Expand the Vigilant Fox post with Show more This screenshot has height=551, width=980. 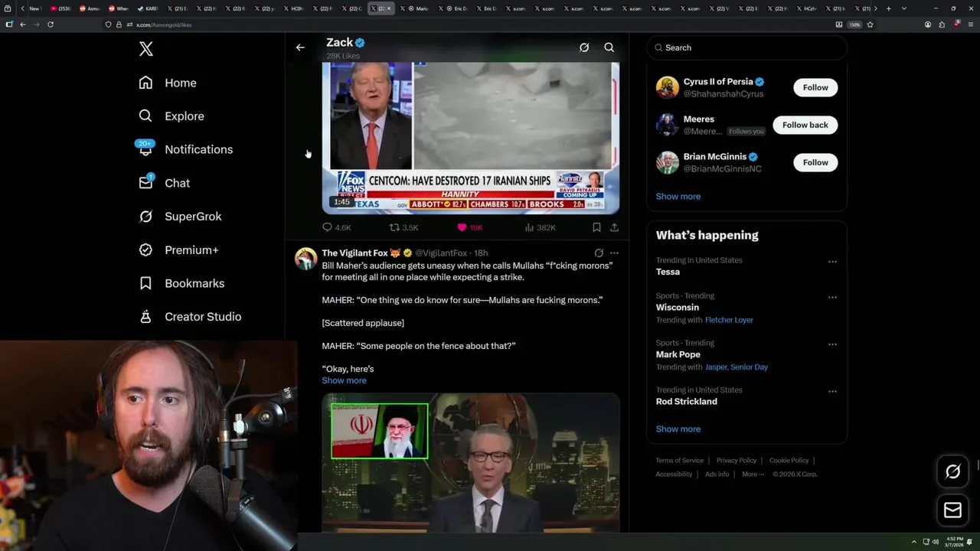344,380
